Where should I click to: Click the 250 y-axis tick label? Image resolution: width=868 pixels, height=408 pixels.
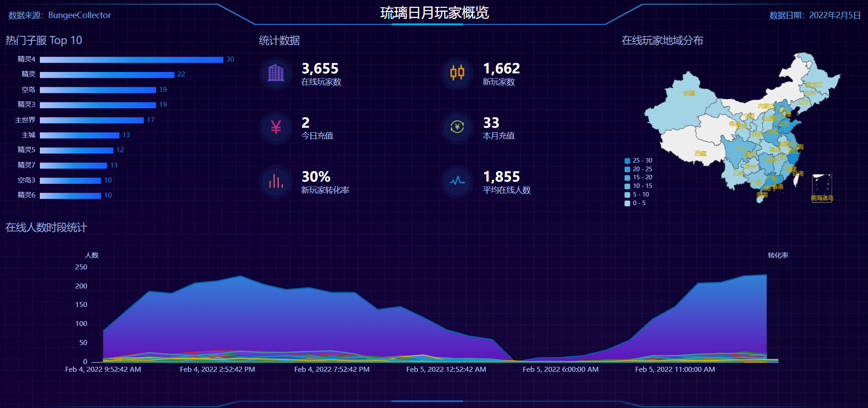(82, 267)
